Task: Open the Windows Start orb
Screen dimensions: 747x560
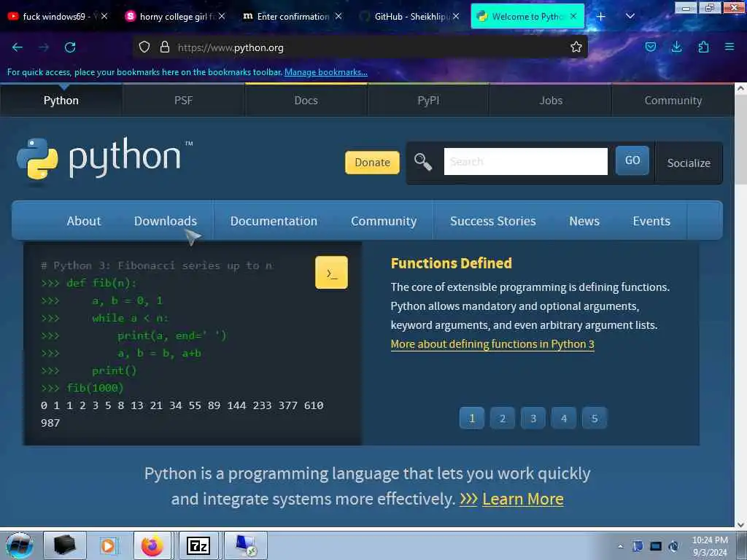Action: [19, 545]
